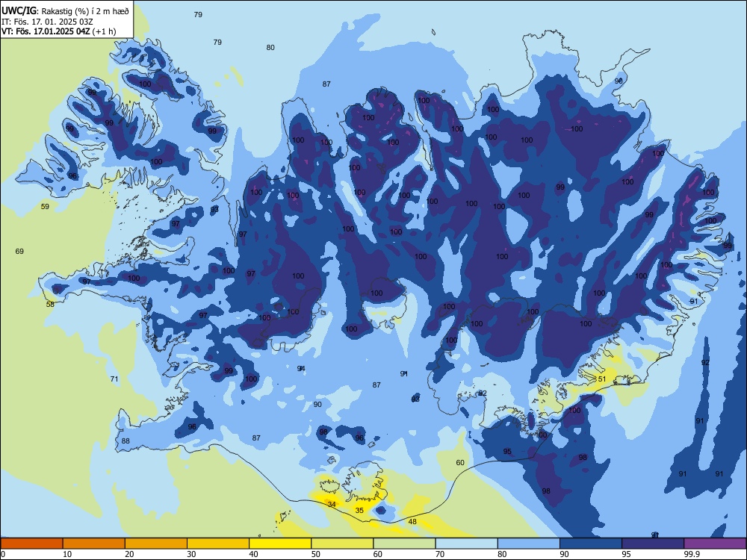The height and width of the screenshot is (560, 747).
Task: Click the map value '35' near the south coast
Action: 360,511
